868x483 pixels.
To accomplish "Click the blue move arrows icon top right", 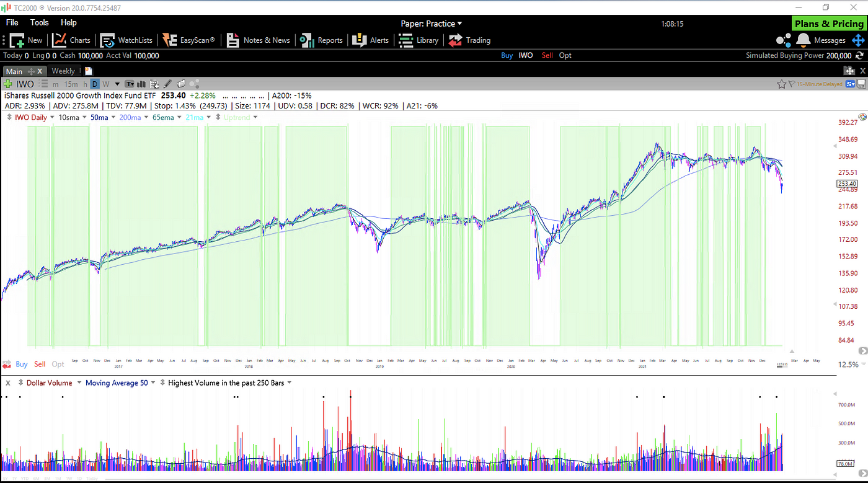I will [858, 40].
